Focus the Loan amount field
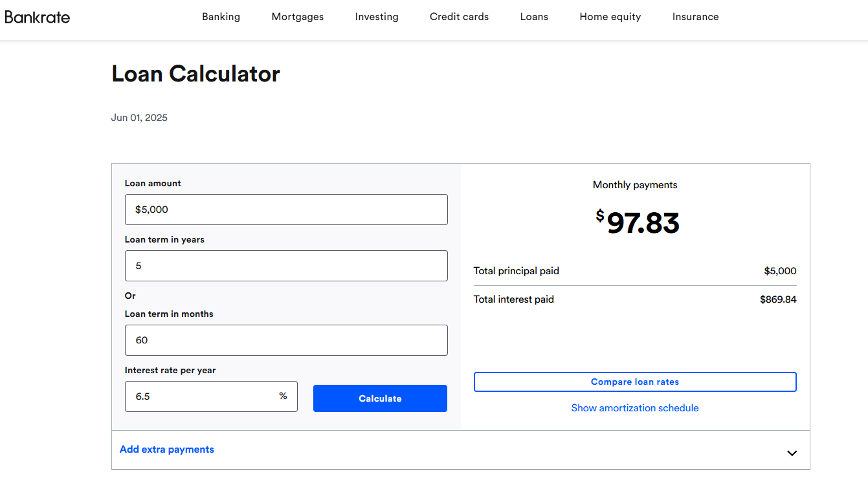The width and height of the screenshot is (868, 487). (x=286, y=210)
